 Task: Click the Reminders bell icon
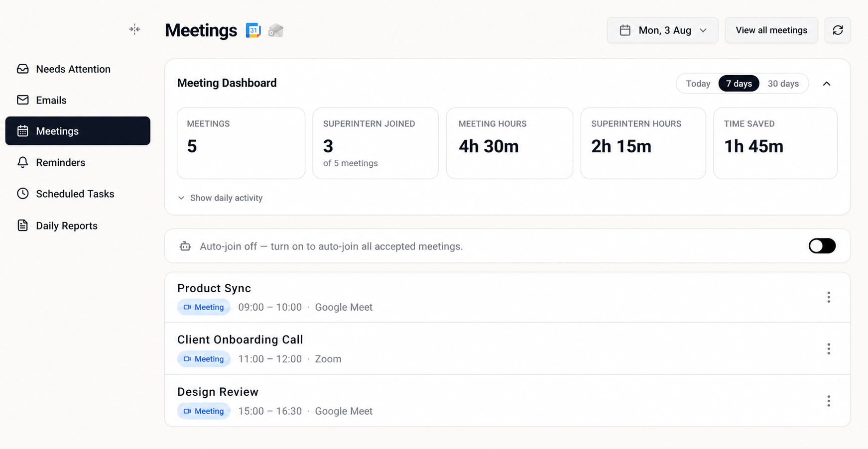click(23, 162)
